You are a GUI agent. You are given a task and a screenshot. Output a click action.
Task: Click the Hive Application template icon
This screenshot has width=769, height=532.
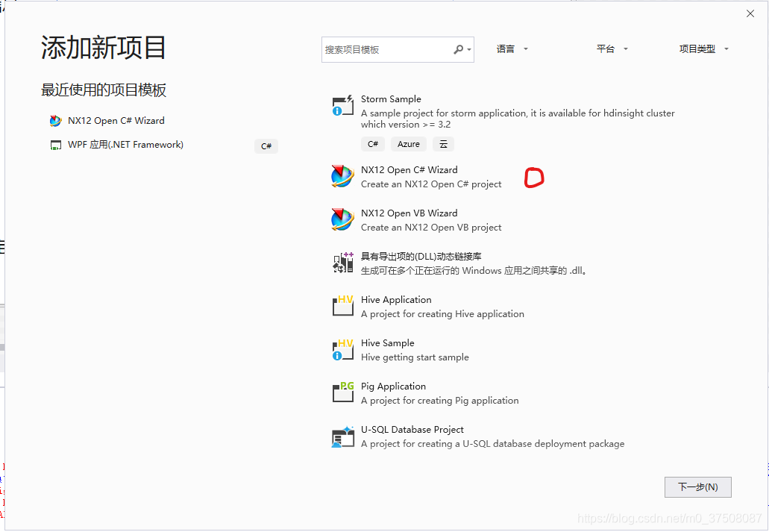343,306
